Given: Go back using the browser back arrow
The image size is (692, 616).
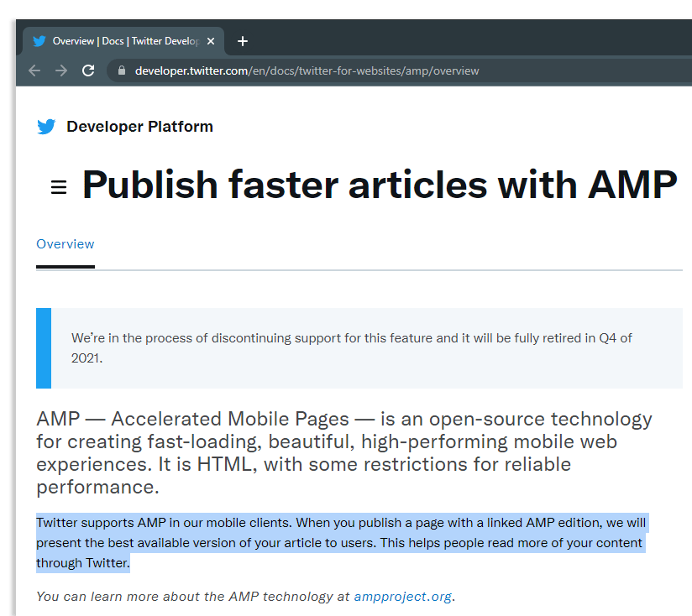Looking at the screenshot, I should click(x=34, y=70).
